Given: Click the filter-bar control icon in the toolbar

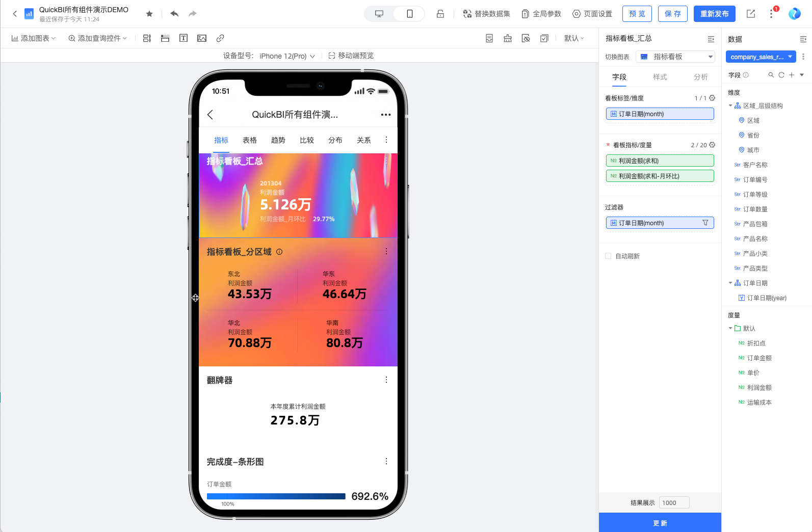Looking at the screenshot, I should 147,38.
